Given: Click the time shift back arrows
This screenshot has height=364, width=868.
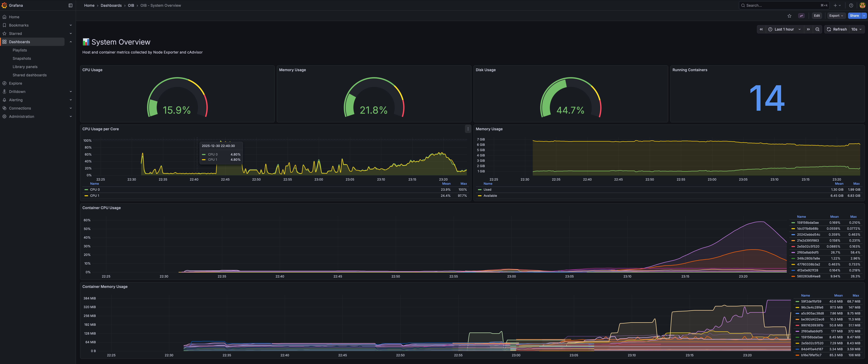Looking at the screenshot, I should point(761,29).
